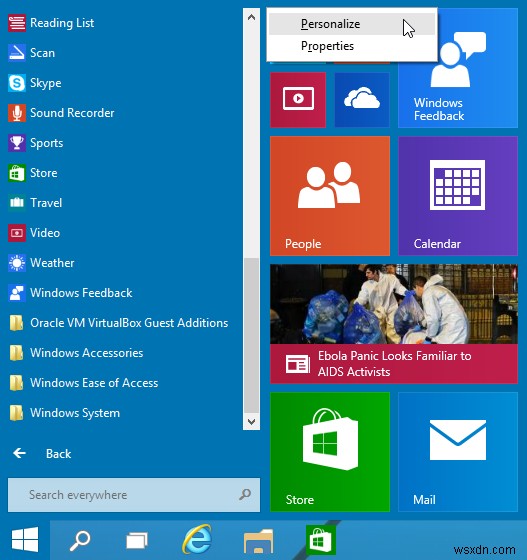Open the green Store tile
Viewport: 527px width, 560px height.
pyautogui.click(x=330, y=452)
